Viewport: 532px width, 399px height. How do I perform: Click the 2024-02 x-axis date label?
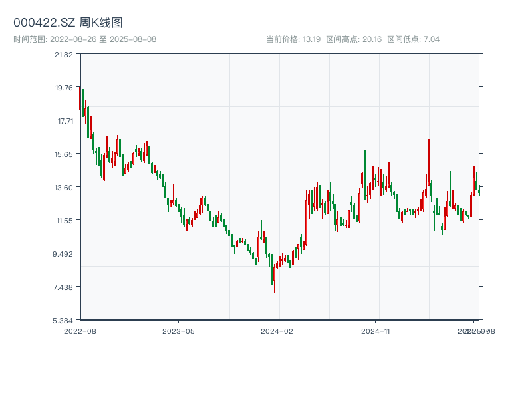pos(277,331)
